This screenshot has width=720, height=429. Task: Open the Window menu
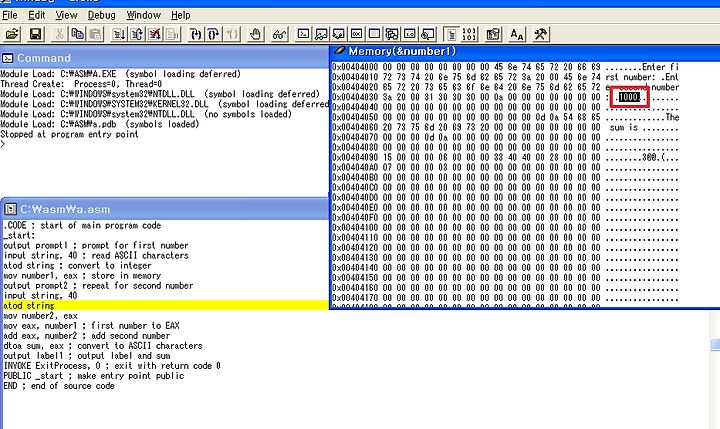point(144,15)
